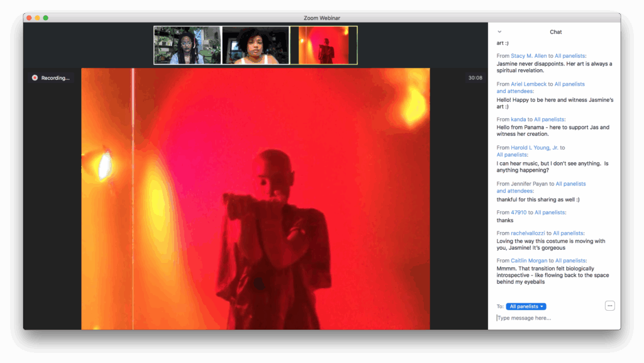Open the chat more options ellipsis button

click(x=609, y=306)
